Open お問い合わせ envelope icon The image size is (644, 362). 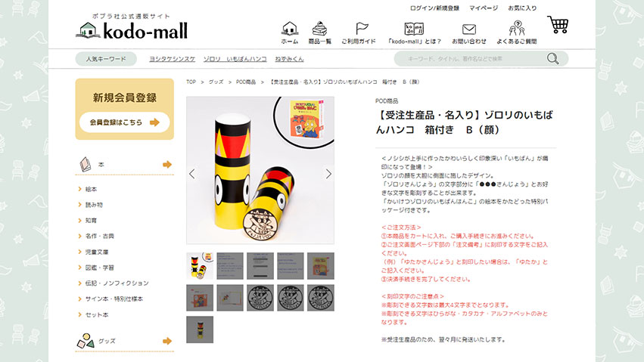click(x=469, y=29)
